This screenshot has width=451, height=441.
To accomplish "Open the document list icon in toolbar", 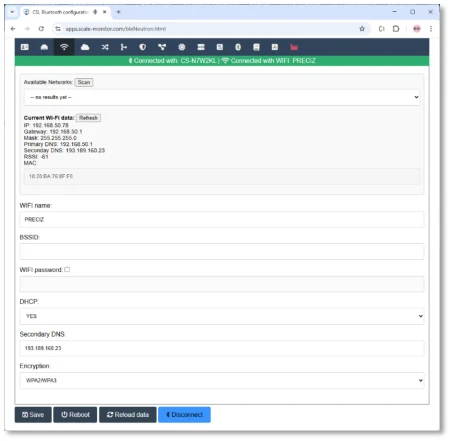I will tap(220, 47).
